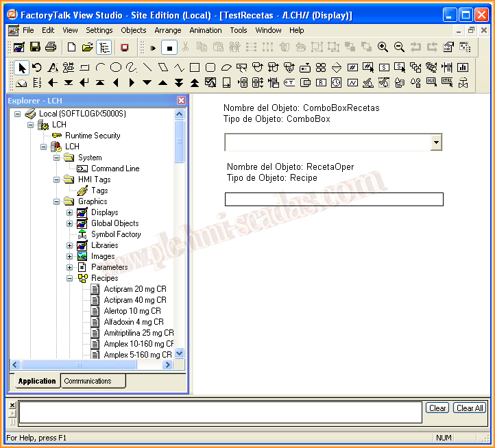
Task: Toggle the Explorer panel toolbar button
Action: click(104, 47)
